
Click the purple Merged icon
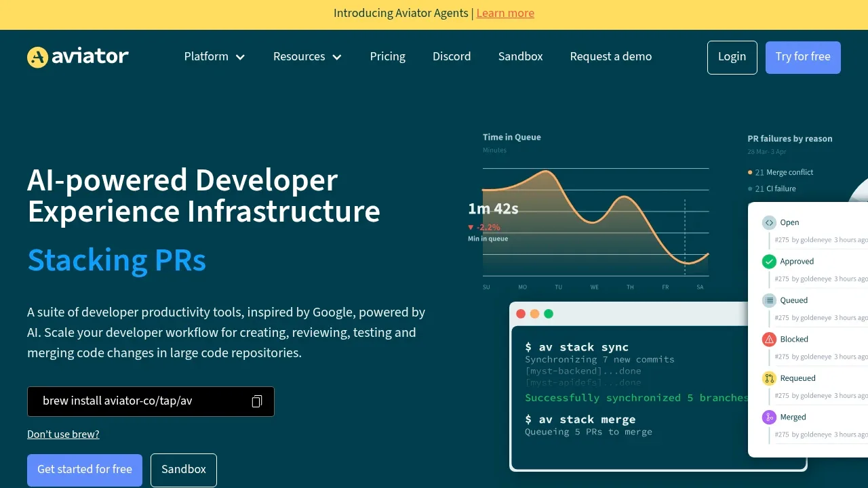click(769, 417)
